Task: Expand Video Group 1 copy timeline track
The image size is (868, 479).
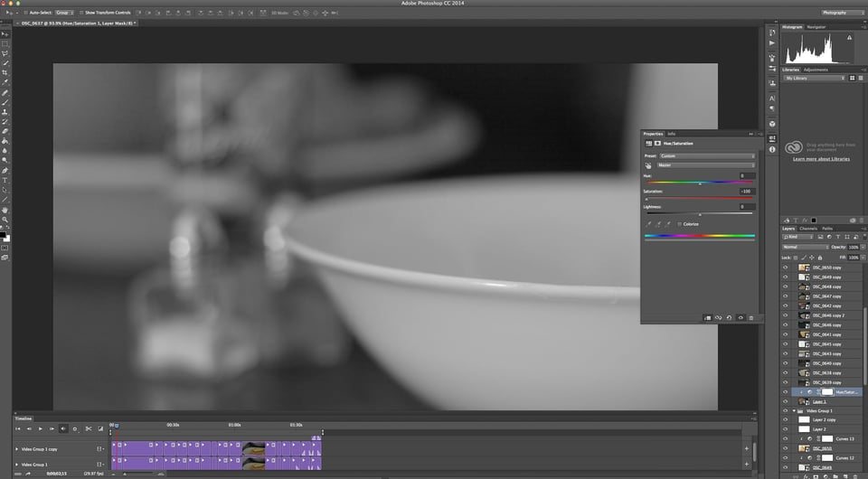Action: click(16, 449)
